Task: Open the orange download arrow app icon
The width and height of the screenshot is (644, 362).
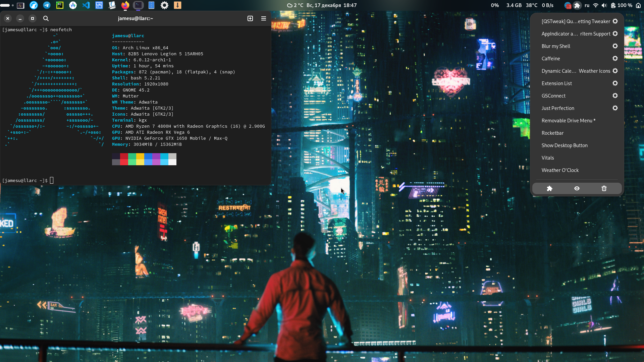Action: tap(178, 5)
